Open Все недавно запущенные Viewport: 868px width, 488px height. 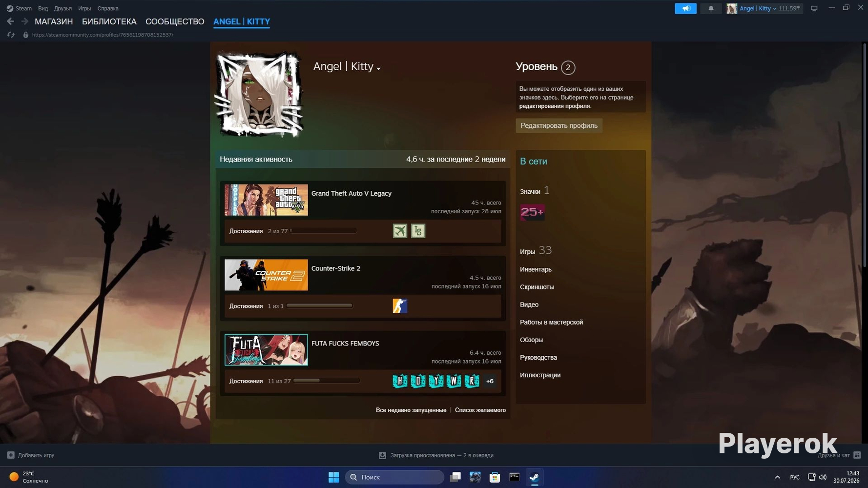411,410
